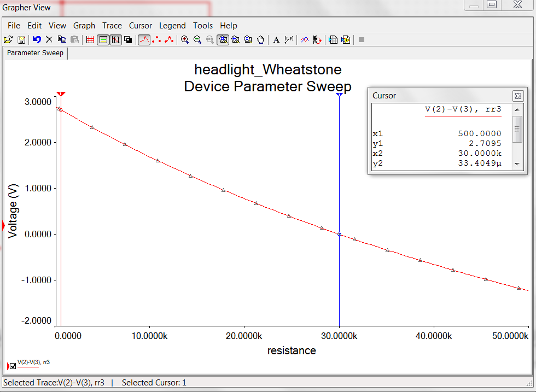Open the Trace menu
This screenshot has width=536, height=392.
(112, 26)
